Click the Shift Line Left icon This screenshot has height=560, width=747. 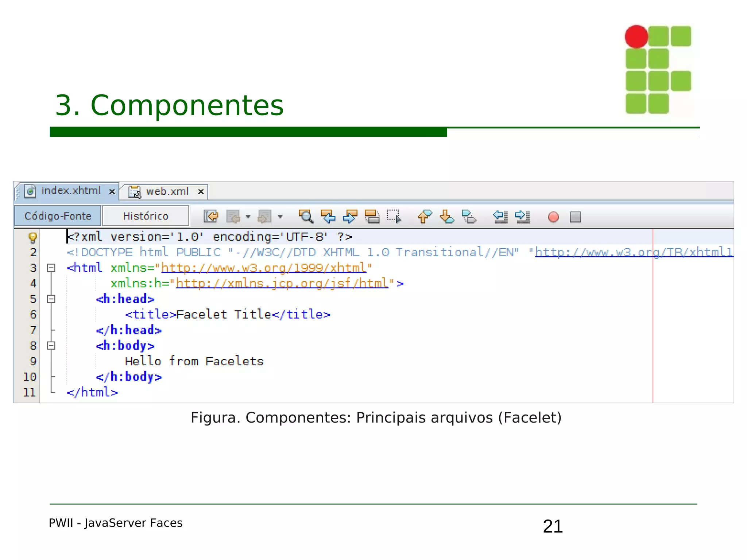[500, 217]
